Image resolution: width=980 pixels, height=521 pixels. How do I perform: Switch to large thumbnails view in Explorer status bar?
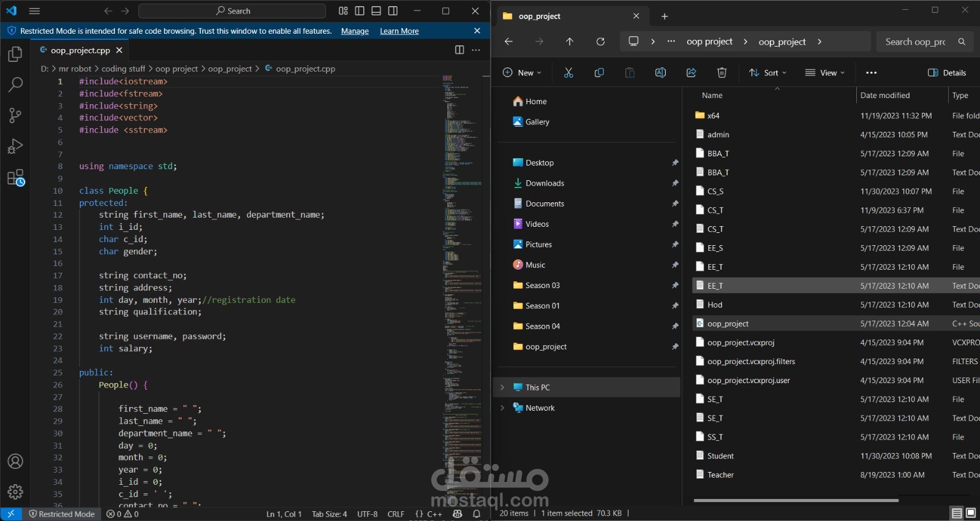[971, 513]
